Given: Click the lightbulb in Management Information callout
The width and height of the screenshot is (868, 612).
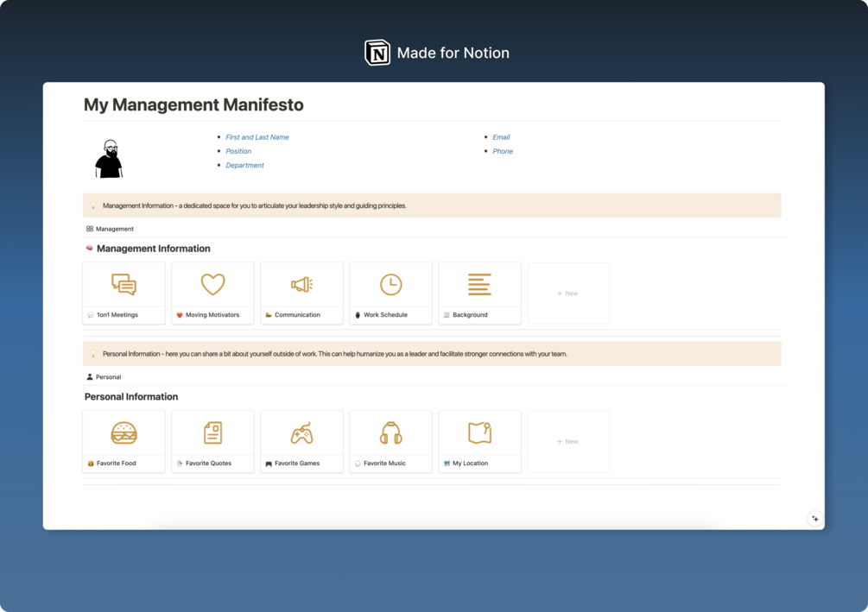Looking at the screenshot, I should click(93, 205).
